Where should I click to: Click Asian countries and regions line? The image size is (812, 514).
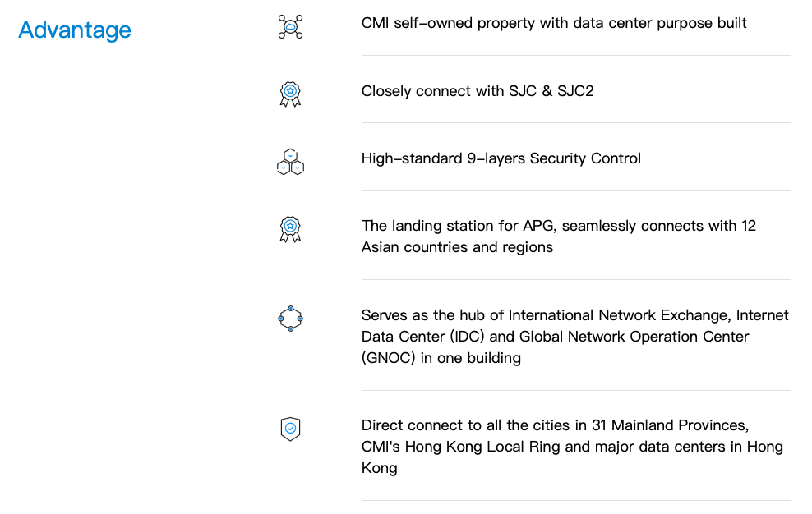(x=457, y=247)
